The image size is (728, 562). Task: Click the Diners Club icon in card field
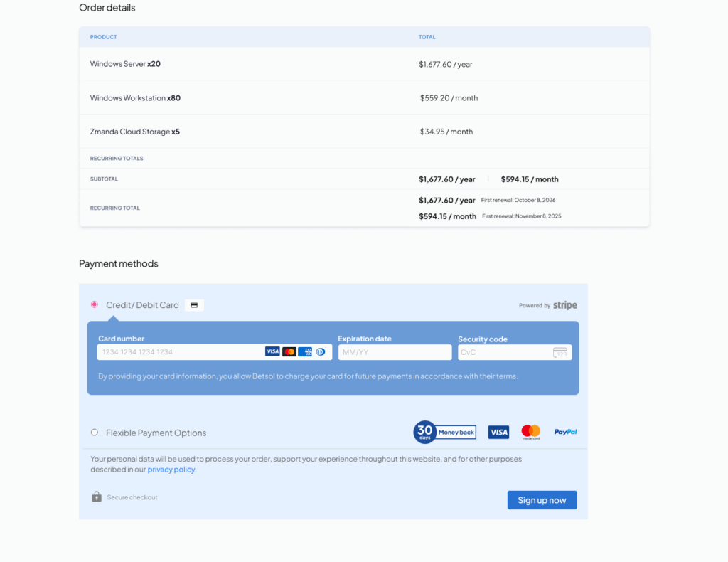[x=321, y=351]
